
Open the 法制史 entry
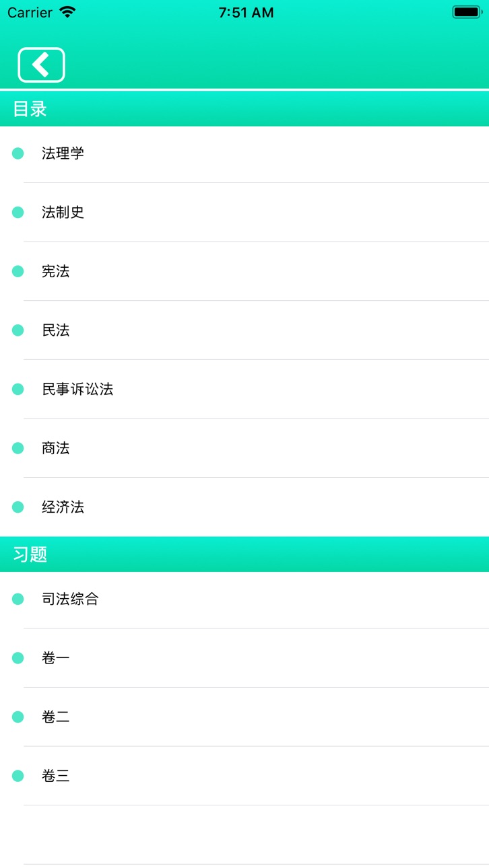pyautogui.click(x=244, y=213)
